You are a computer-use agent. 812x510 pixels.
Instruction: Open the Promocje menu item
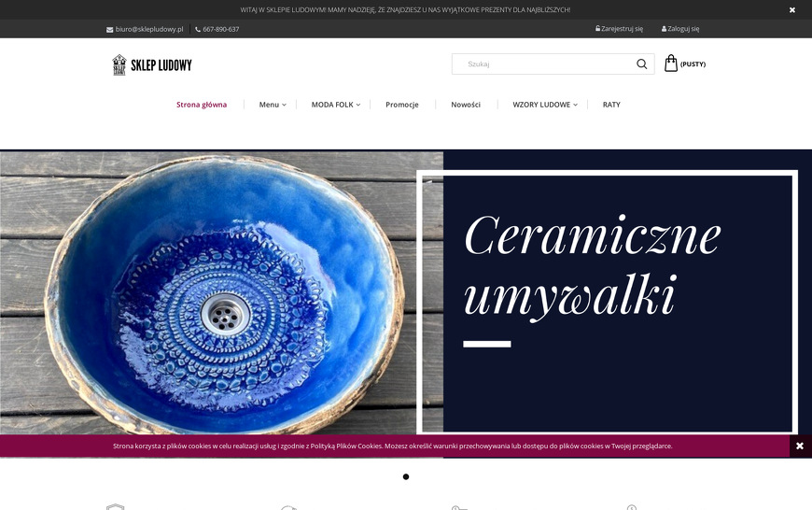[402, 105]
